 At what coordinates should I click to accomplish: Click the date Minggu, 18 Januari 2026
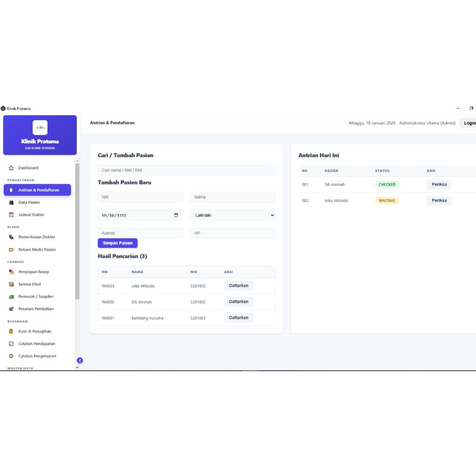[372, 123]
